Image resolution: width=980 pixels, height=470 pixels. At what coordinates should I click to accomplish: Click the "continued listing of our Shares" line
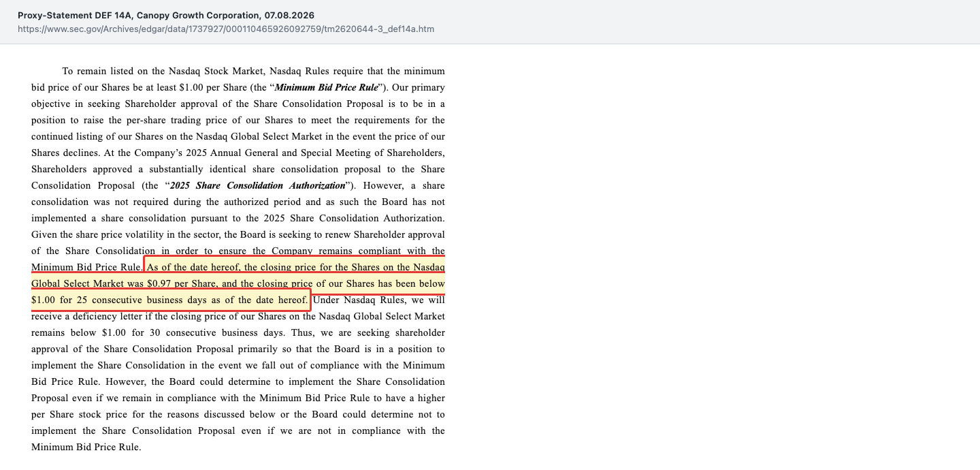[x=238, y=136]
